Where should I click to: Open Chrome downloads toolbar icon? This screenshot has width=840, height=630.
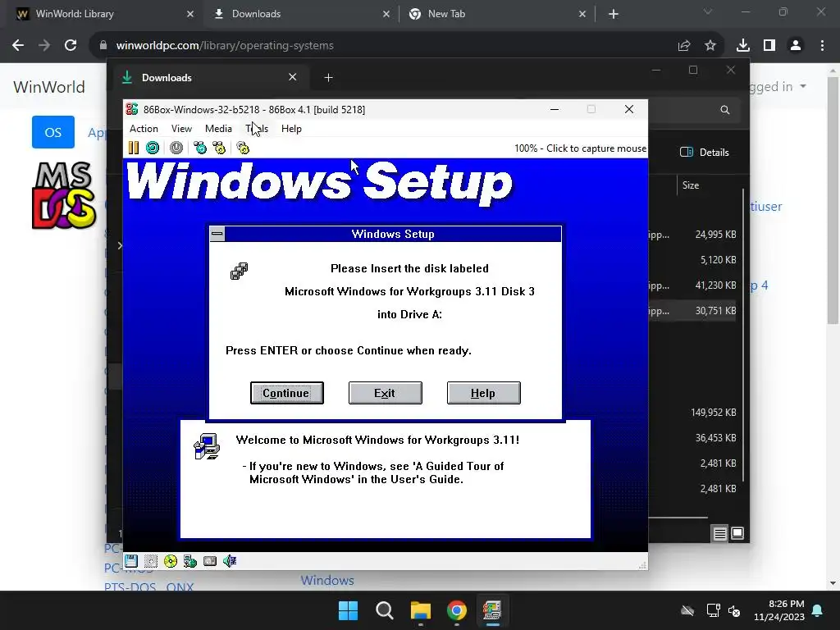tap(742, 46)
